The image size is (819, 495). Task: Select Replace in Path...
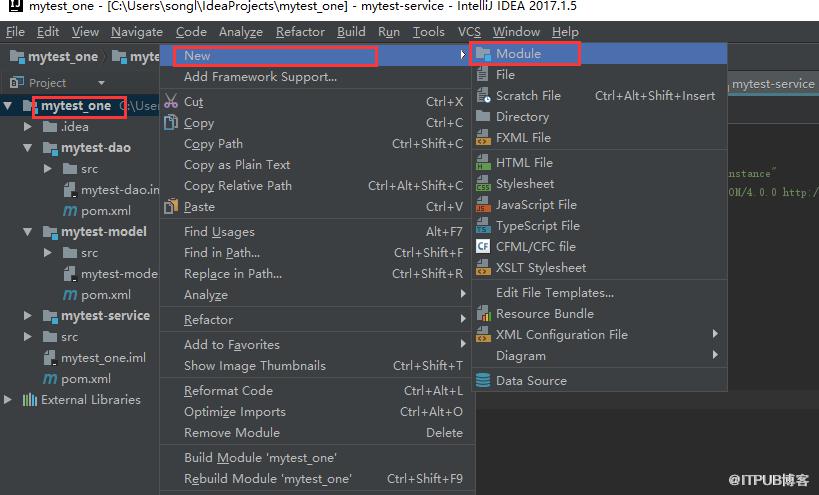coord(317,274)
